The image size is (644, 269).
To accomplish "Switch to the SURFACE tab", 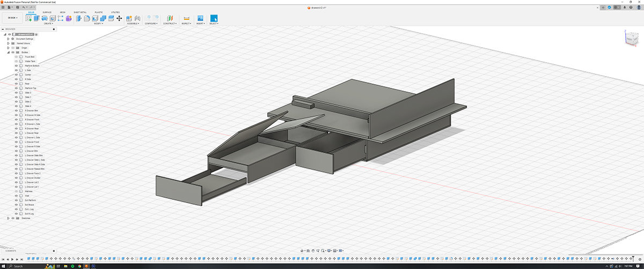I will pyautogui.click(x=47, y=12).
